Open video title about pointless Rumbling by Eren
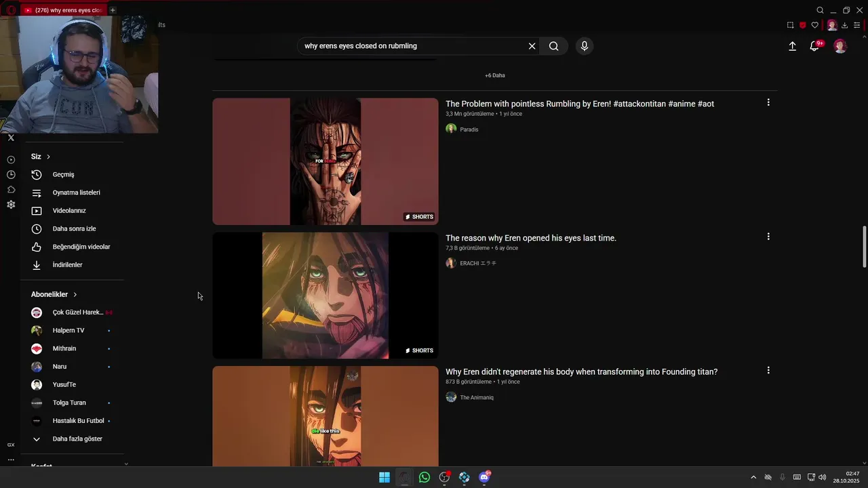This screenshot has height=488, width=868. (x=580, y=104)
